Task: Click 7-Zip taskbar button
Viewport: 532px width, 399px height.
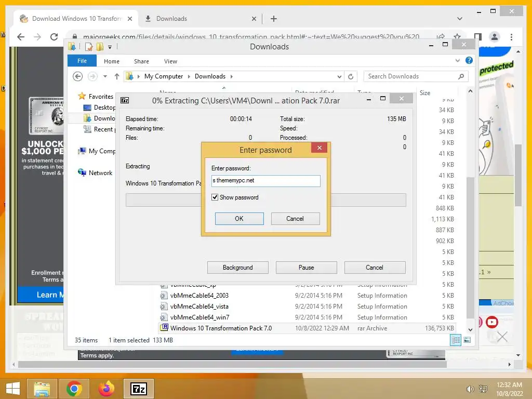Action: pos(138,389)
